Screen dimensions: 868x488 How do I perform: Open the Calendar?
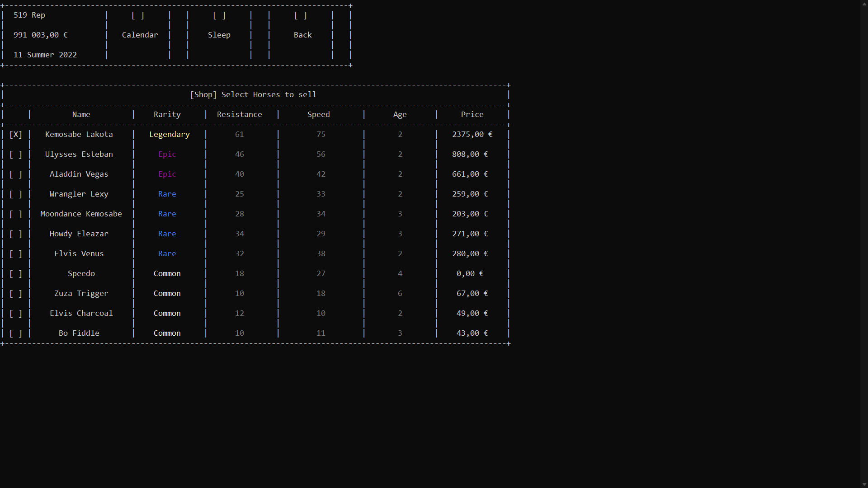[140, 35]
